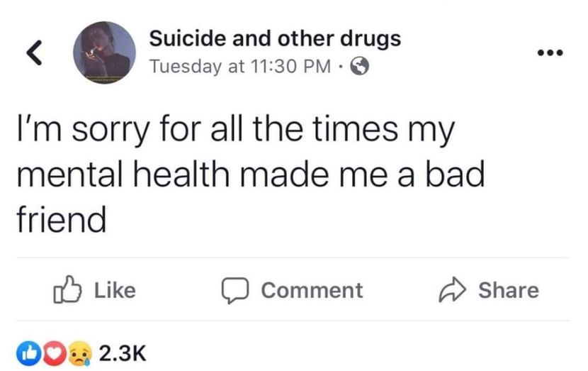
Task: Click the Like label text
Action: click(115, 290)
